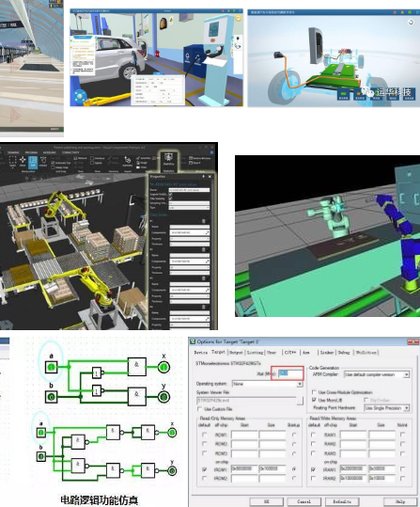Open the MODELING ribbon tab in Visual Components
This screenshot has height=507, width=420.
pyautogui.click(x=50, y=152)
